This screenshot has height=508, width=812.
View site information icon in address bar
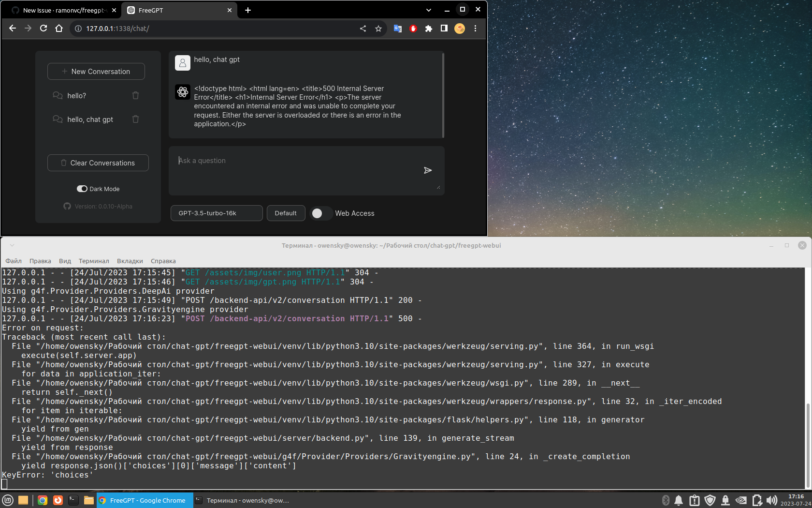(78, 29)
